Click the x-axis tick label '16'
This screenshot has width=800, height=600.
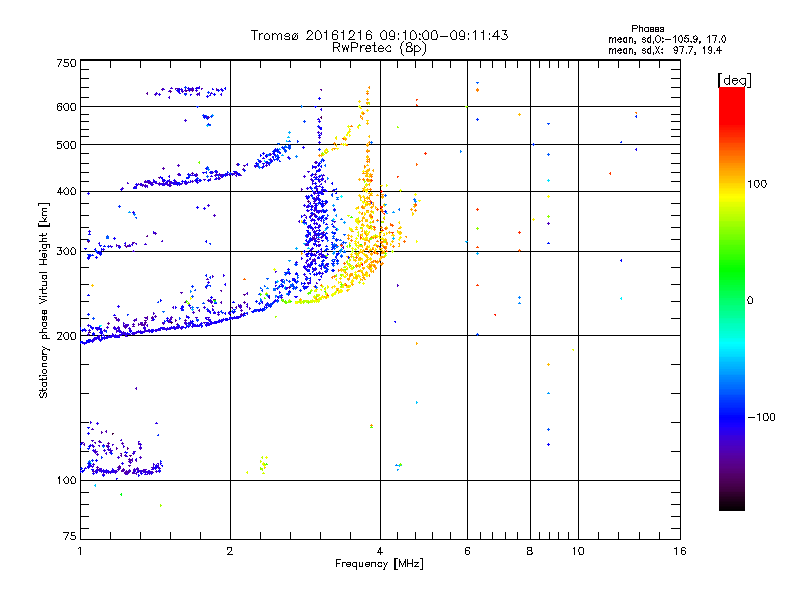(x=680, y=551)
